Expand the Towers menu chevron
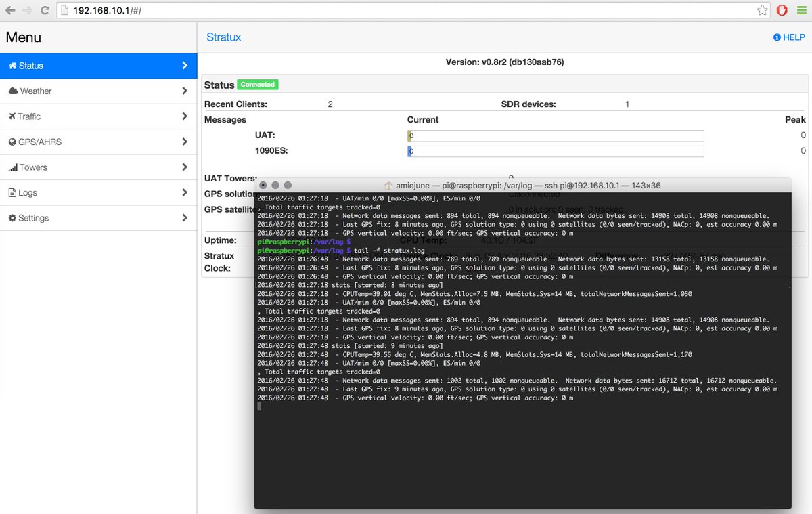The image size is (812, 514). click(x=185, y=167)
